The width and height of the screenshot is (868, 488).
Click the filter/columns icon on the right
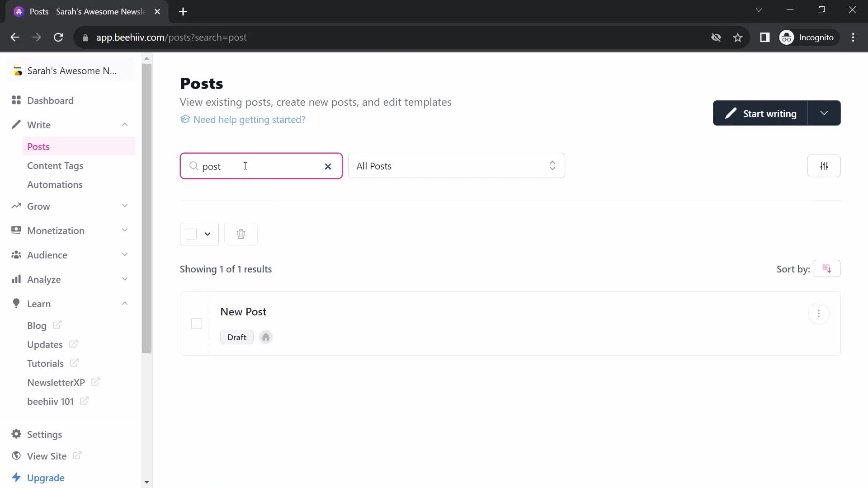825,166
